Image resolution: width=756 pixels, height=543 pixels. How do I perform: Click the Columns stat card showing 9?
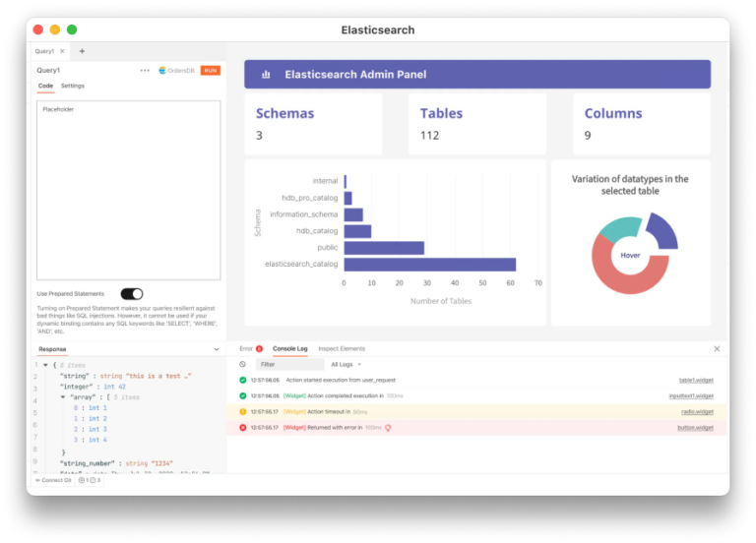coord(641,124)
